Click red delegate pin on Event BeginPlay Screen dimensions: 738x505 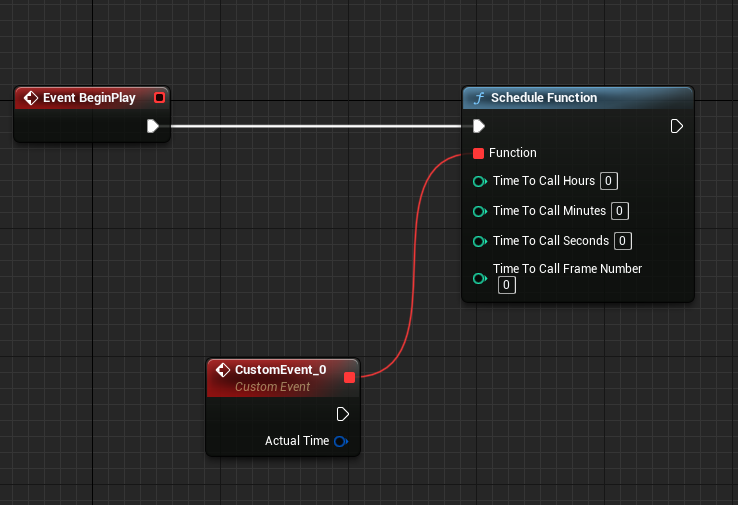[159, 98]
